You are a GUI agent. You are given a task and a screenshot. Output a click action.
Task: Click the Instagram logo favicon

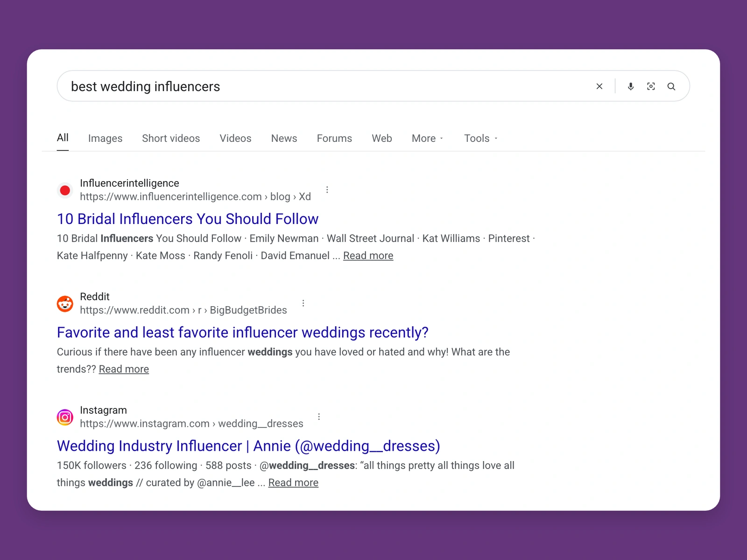pyautogui.click(x=65, y=417)
